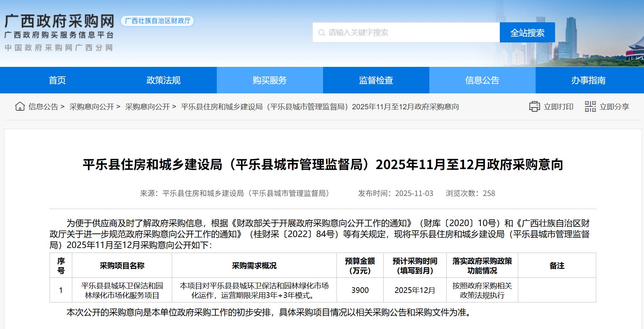Image resolution: width=644 pixels, height=329 pixels.
Task: Click the project name cell in table
Action: [x=122, y=290]
